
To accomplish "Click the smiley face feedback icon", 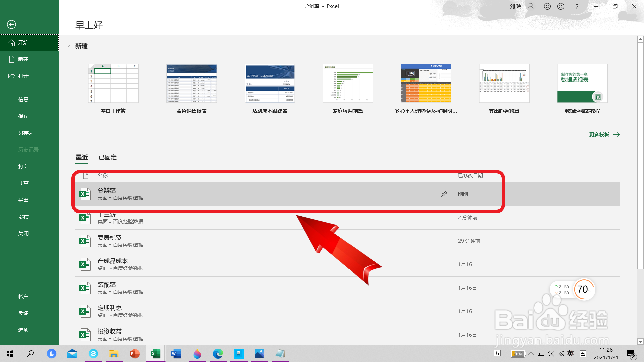I will click(547, 6).
